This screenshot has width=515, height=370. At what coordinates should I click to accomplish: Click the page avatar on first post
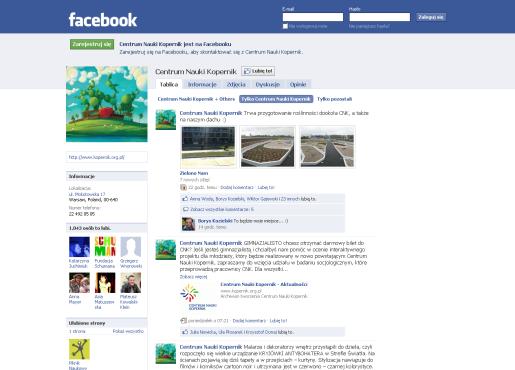coord(166,119)
